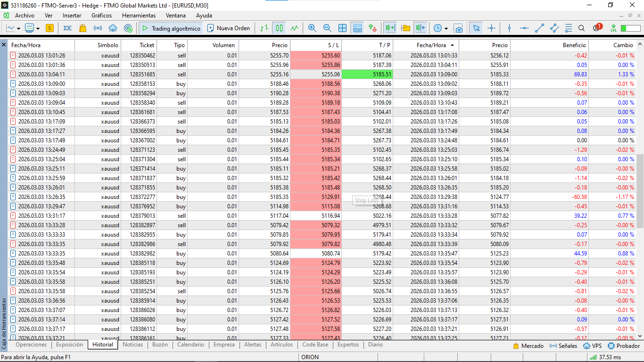Toggle the Trading algorítmico button
This screenshot has height=362, width=644.
(171, 28)
